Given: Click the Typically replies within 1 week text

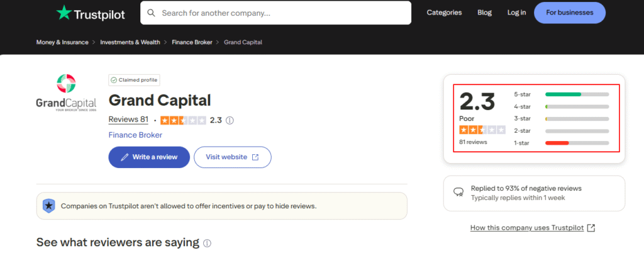Looking at the screenshot, I should click(x=518, y=198).
